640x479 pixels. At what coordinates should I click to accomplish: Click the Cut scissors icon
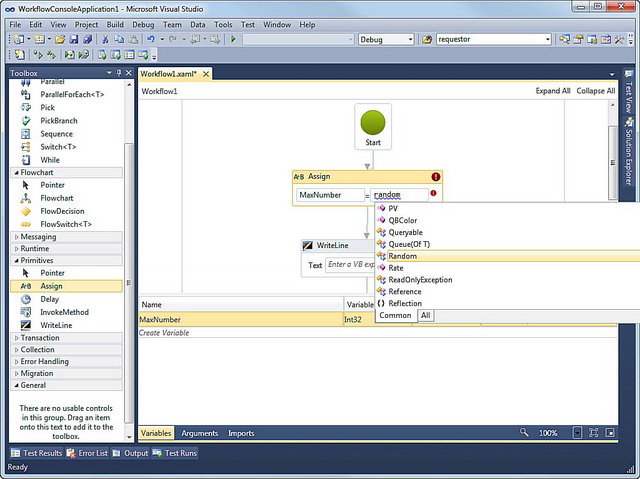point(105,40)
